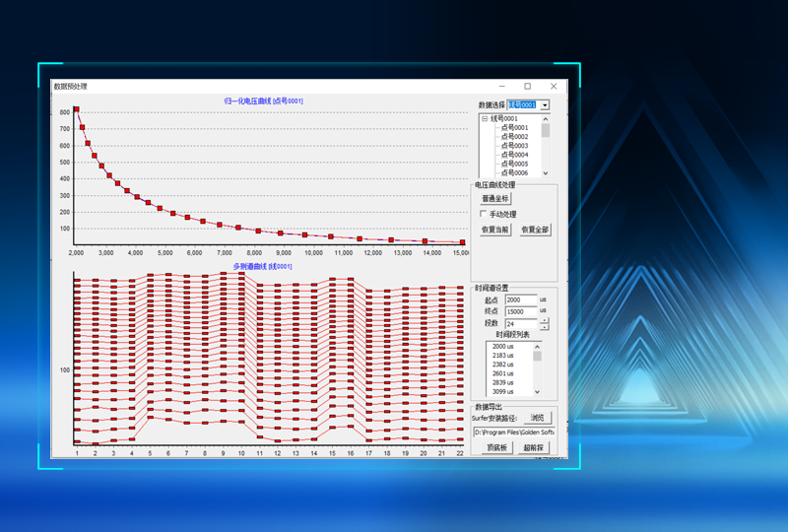
Task: Select 点号0005 in the tree
Action: pyautogui.click(x=514, y=164)
